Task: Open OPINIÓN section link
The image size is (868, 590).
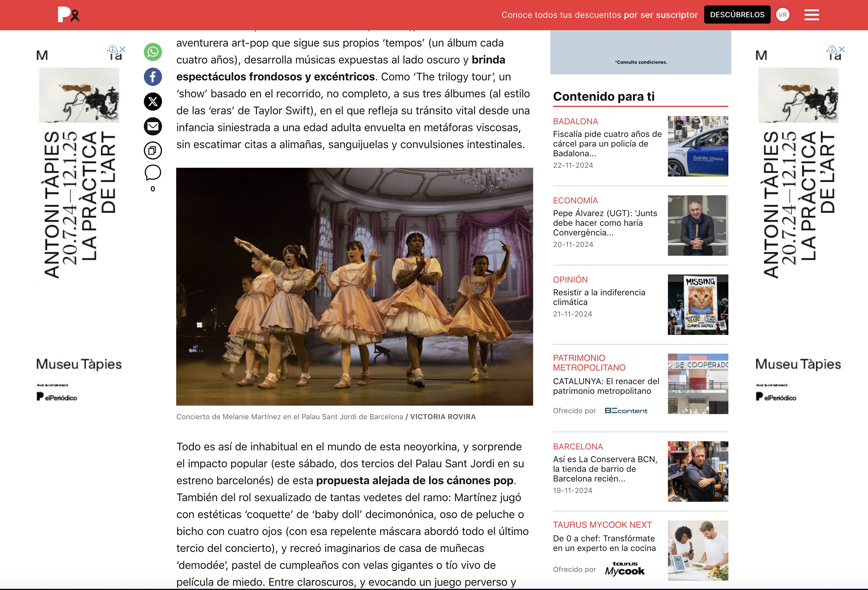Action: click(x=570, y=280)
